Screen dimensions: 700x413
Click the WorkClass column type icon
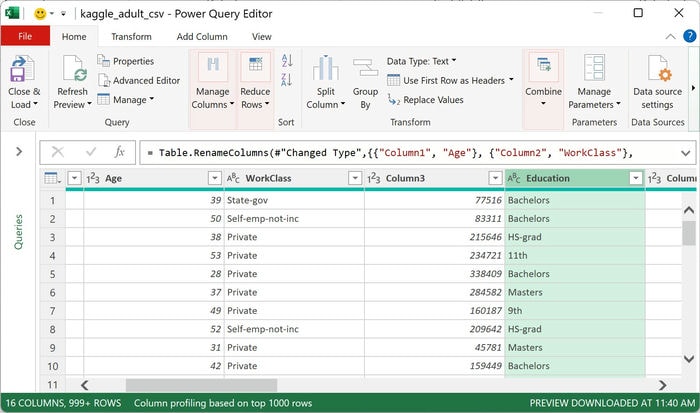click(x=233, y=179)
